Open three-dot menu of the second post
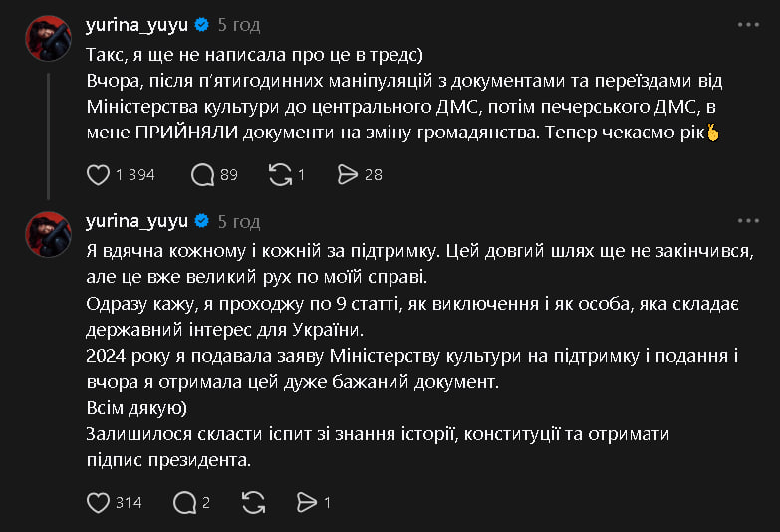Viewport: 780px width, 532px height. [748, 220]
